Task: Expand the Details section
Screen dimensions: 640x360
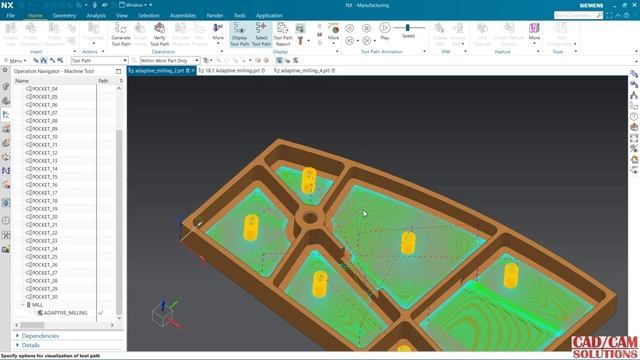Action: (x=30, y=345)
